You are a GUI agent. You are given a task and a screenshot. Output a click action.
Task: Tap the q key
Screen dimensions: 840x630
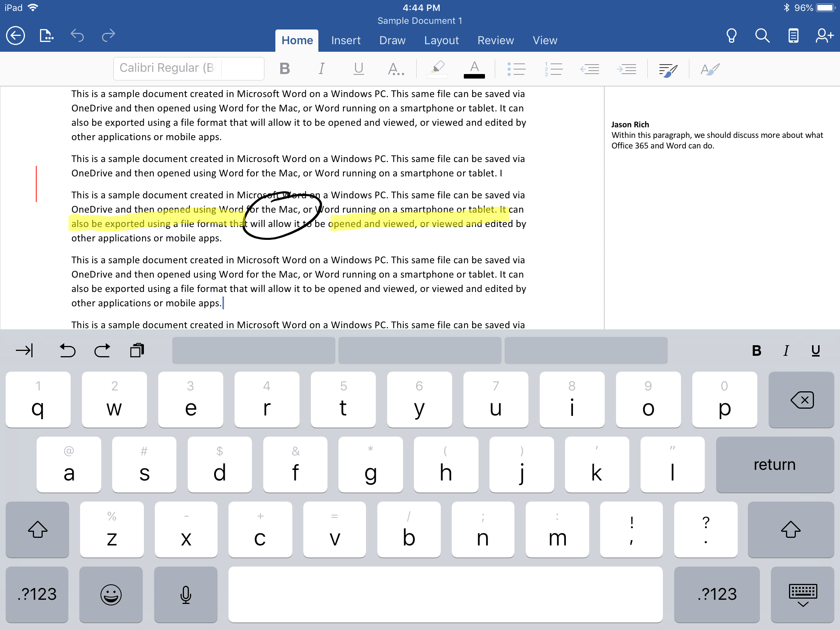(x=38, y=400)
